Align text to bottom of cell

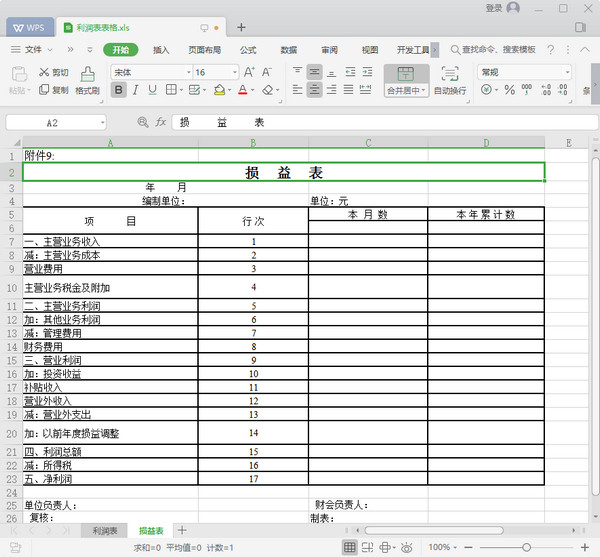331,72
